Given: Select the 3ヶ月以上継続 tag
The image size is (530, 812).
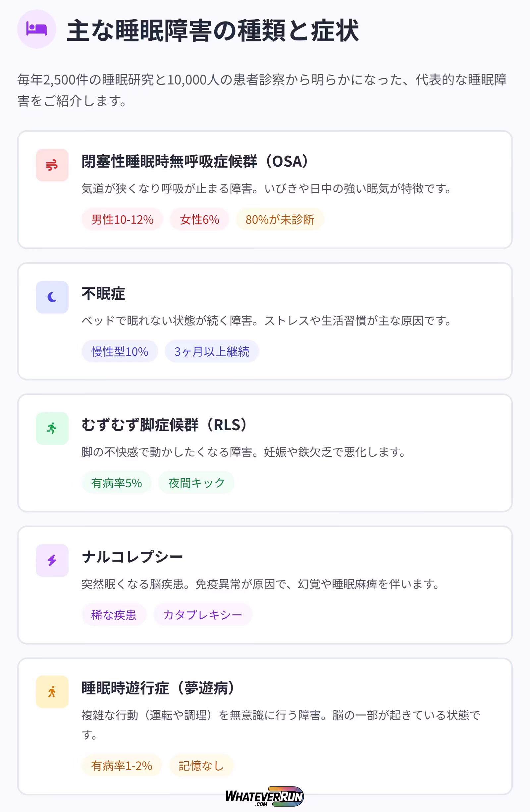Looking at the screenshot, I should tap(212, 351).
